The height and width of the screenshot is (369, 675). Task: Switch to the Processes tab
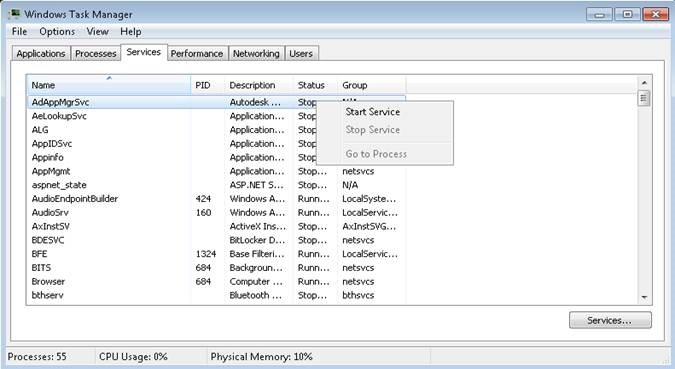pos(96,53)
